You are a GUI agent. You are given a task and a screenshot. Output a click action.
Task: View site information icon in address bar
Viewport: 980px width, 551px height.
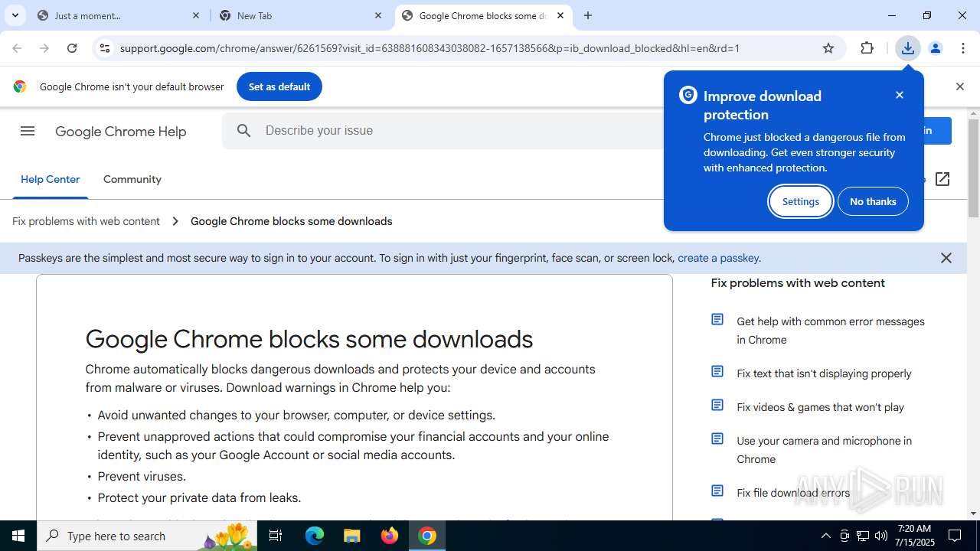(105, 48)
